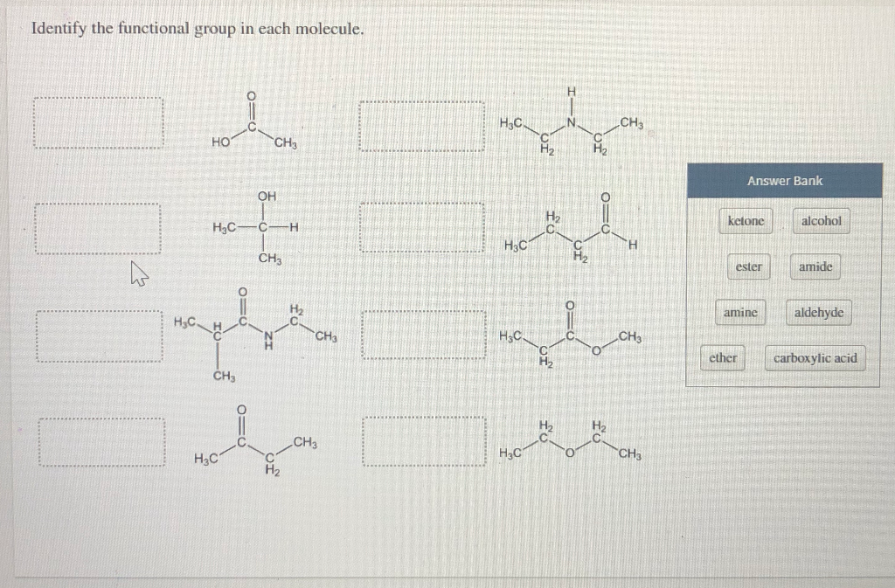Click the answer box beside the HO-C-CH3 molecule
This screenshot has width=895, height=588.
(x=99, y=122)
